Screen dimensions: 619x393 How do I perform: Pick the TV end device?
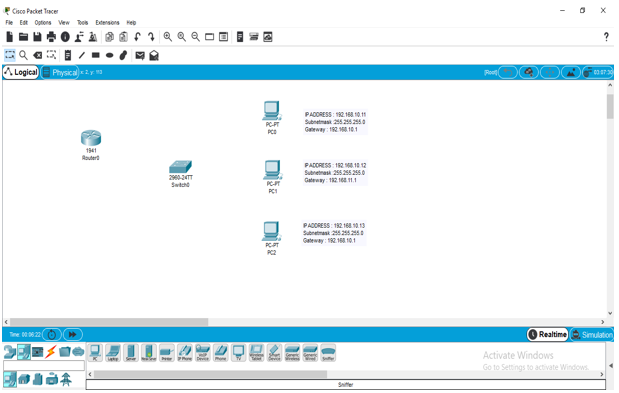click(x=238, y=352)
